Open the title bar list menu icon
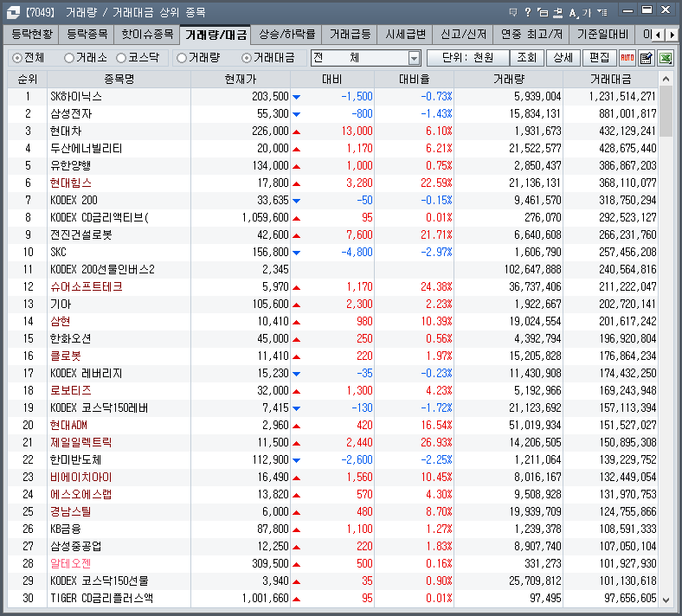The width and height of the screenshot is (682, 616). 602,12
